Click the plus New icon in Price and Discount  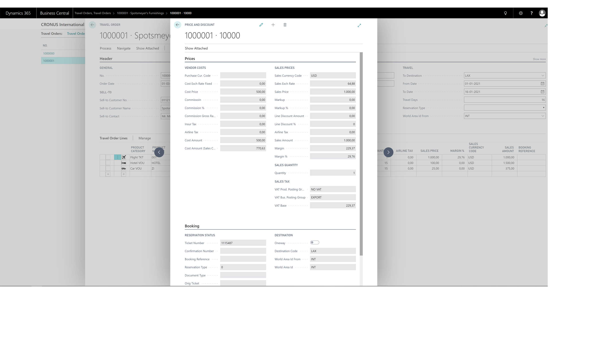pos(273,25)
